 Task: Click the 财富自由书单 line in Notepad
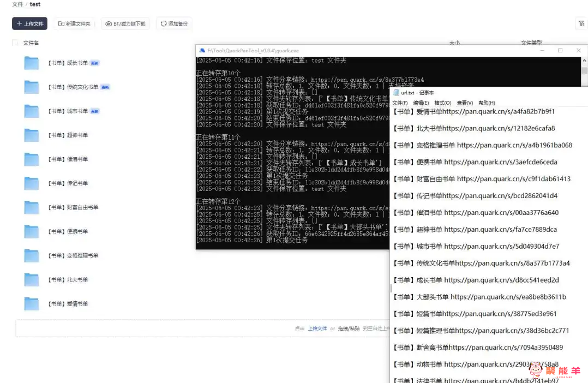click(x=482, y=179)
